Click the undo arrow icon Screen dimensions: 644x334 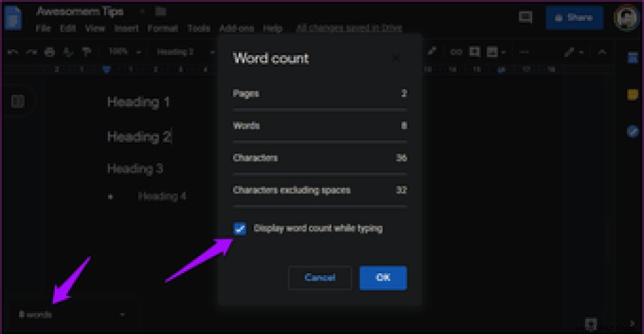pyautogui.click(x=12, y=52)
